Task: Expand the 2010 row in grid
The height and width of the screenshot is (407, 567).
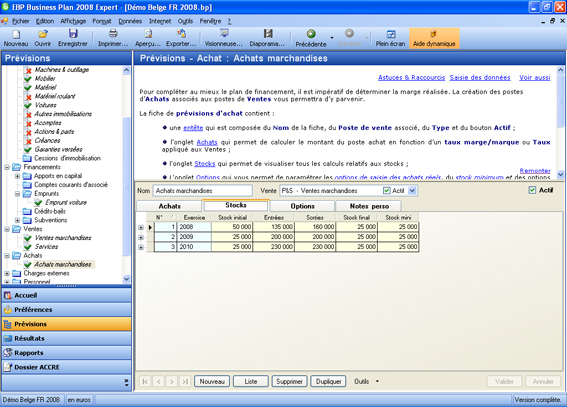Action: [x=141, y=247]
